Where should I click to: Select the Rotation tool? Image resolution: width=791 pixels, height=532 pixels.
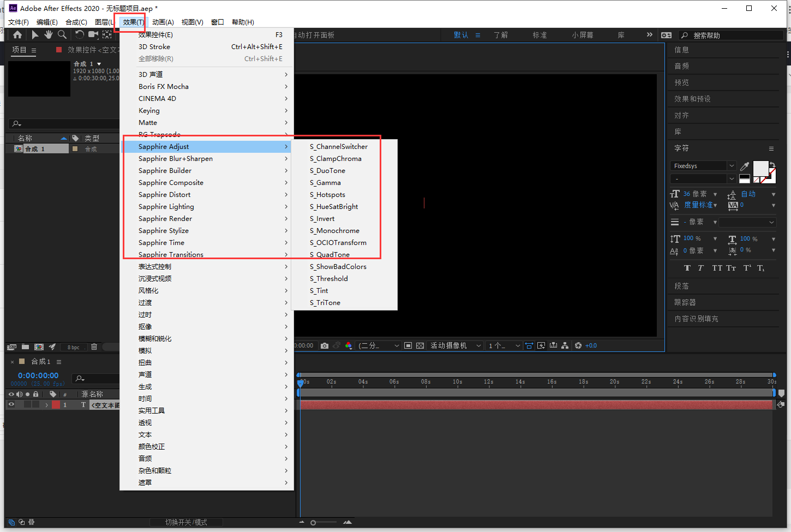(80, 35)
